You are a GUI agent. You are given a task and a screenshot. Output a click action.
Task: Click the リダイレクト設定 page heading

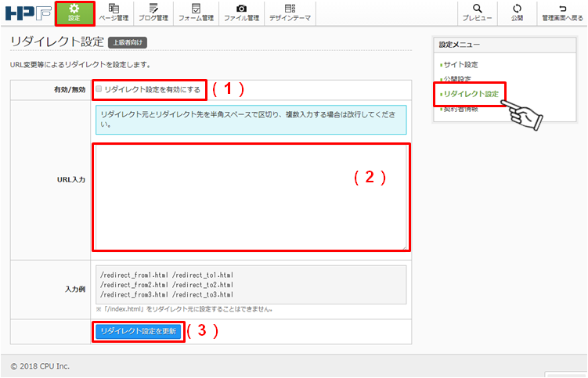(x=57, y=41)
